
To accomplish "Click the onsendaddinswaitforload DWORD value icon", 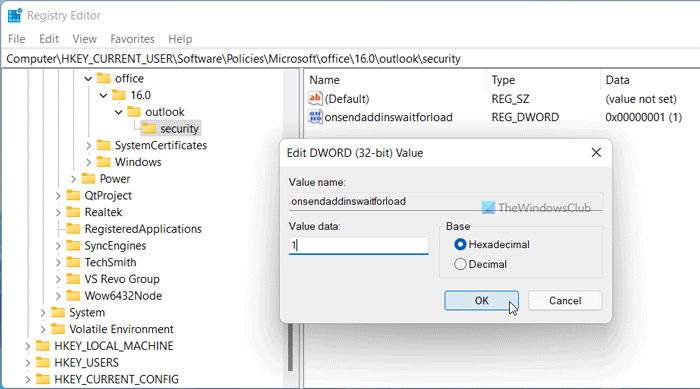I will [315, 117].
